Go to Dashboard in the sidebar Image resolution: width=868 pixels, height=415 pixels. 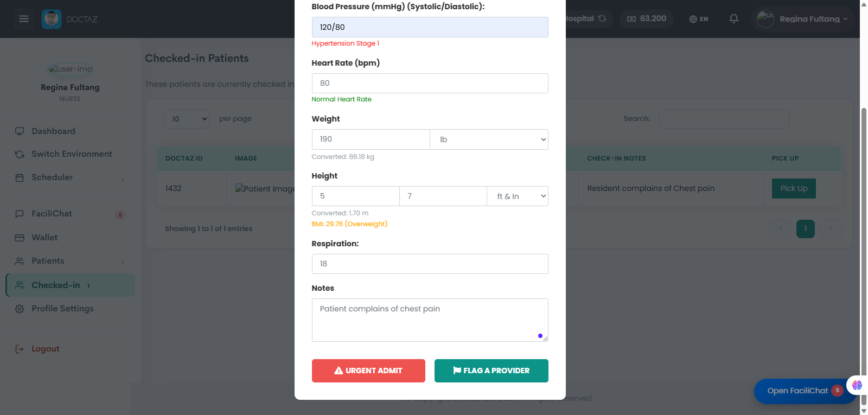pos(53,131)
